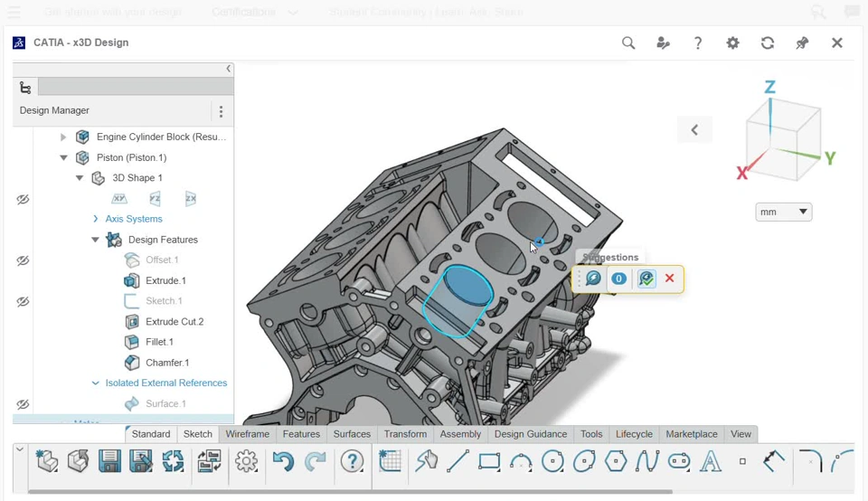Select the Circle sketch tool
The height and width of the screenshot is (501, 868).
pos(552,460)
